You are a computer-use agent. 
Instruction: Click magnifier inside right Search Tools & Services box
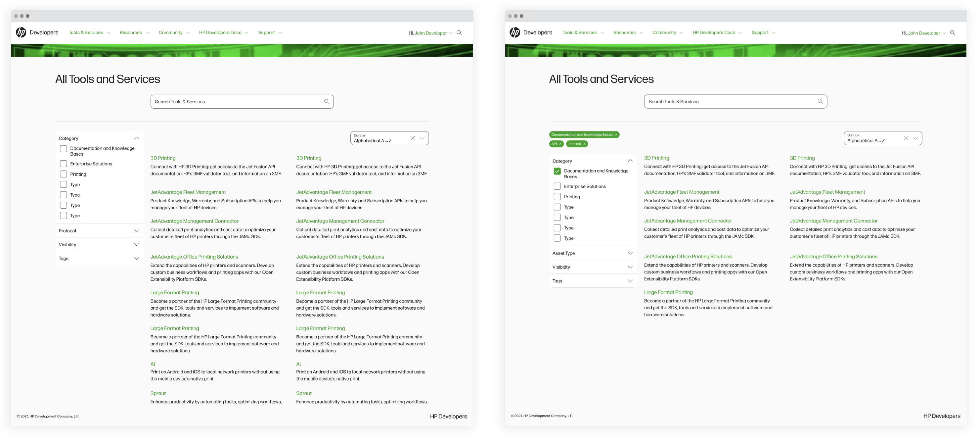pos(820,102)
